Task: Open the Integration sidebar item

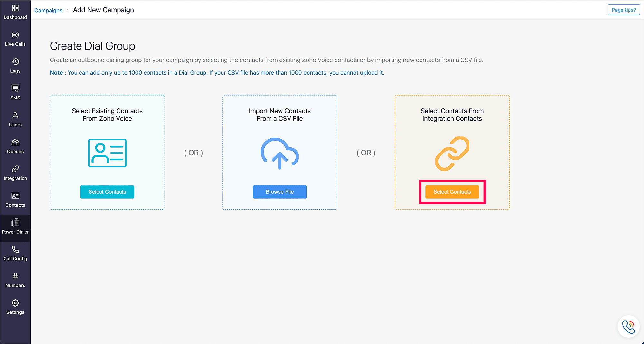Action: pyautogui.click(x=15, y=173)
